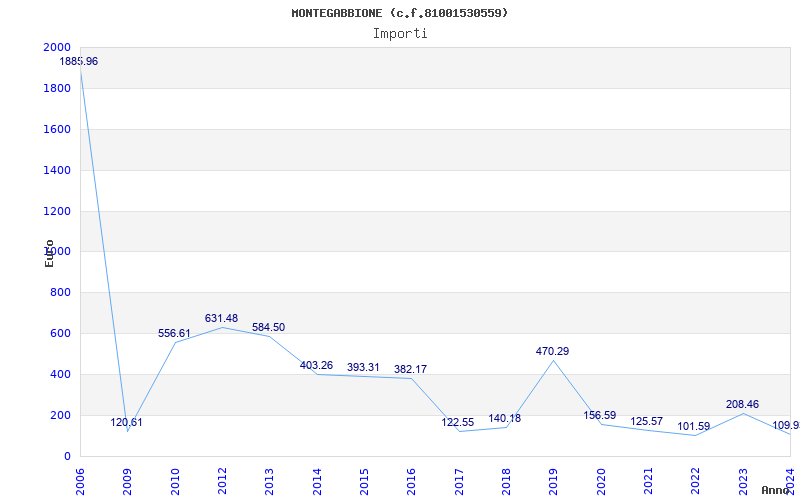Select the 393.31 data label
Image resolution: width=800 pixels, height=500 pixels.
click(363, 367)
